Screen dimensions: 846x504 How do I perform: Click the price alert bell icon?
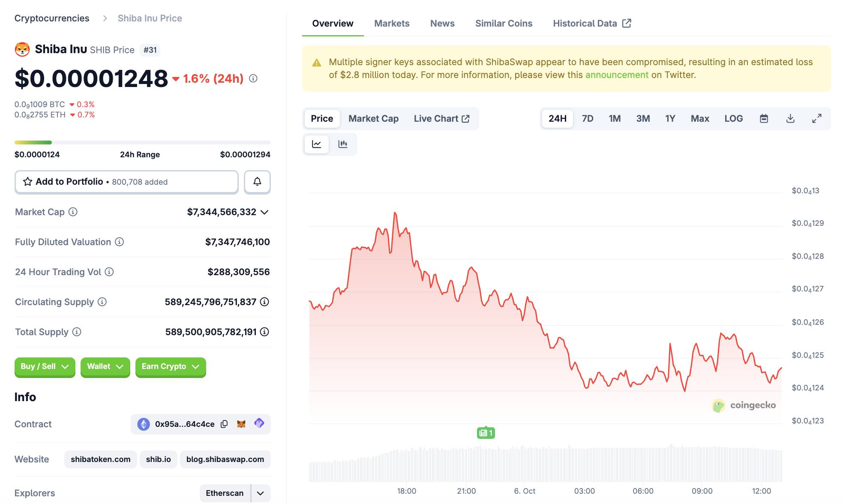[257, 182]
